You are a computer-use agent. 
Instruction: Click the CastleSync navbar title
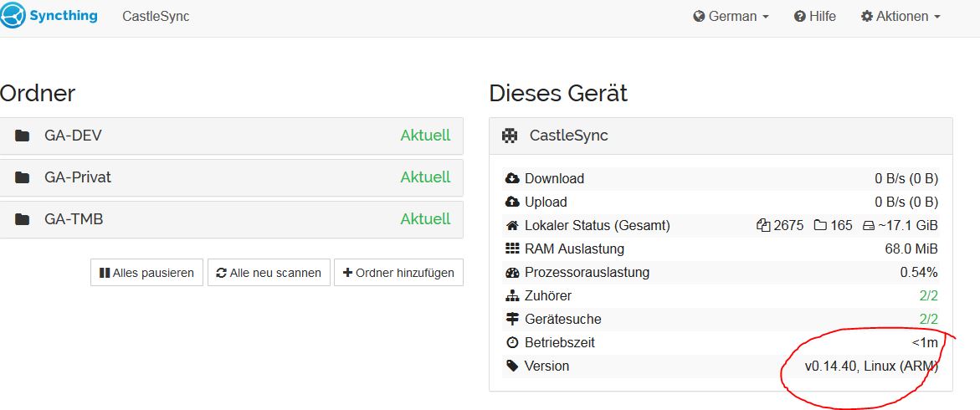pyautogui.click(x=156, y=16)
